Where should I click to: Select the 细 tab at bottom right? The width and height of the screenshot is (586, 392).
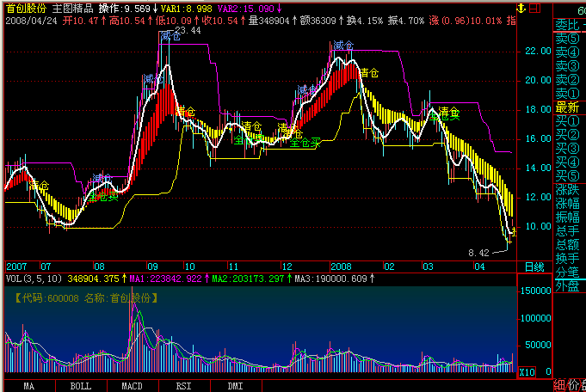[x=559, y=386]
